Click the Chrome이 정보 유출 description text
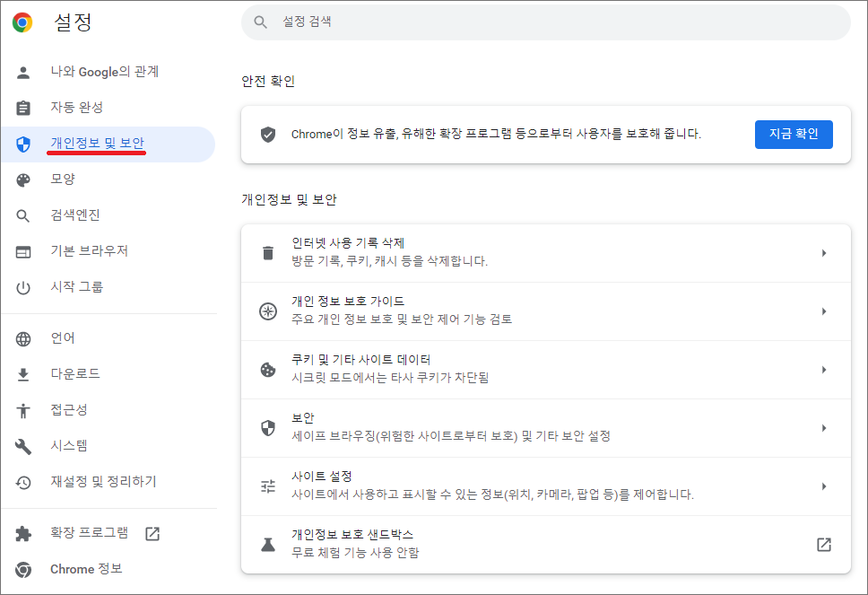The width and height of the screenshot is (868, 595). point(496,135)
